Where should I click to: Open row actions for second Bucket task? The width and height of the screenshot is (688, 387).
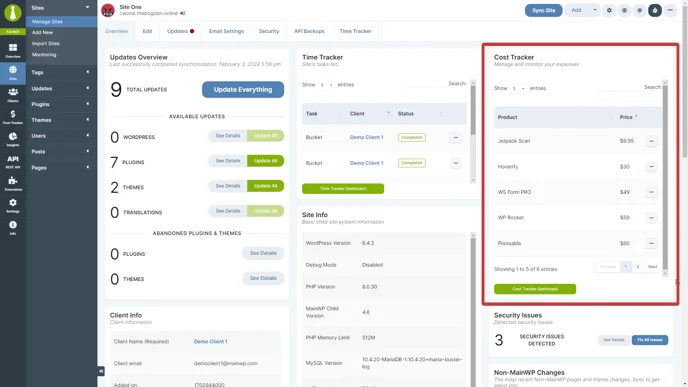point(455,163)
